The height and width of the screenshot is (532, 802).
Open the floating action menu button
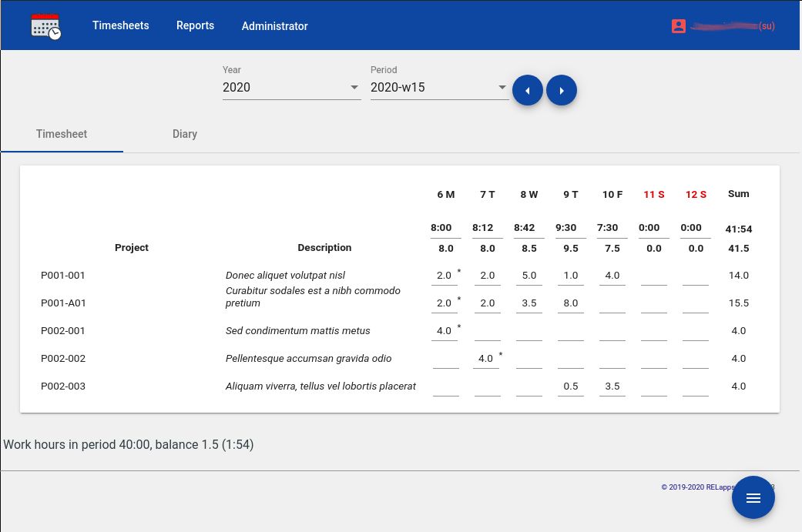pyautogui.click(x=753, y=497)
